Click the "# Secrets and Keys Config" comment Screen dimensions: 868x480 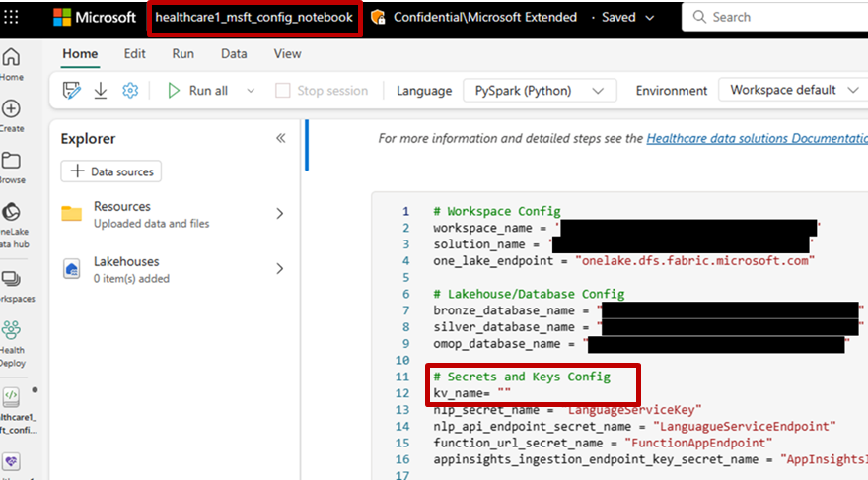coord(522,377)
